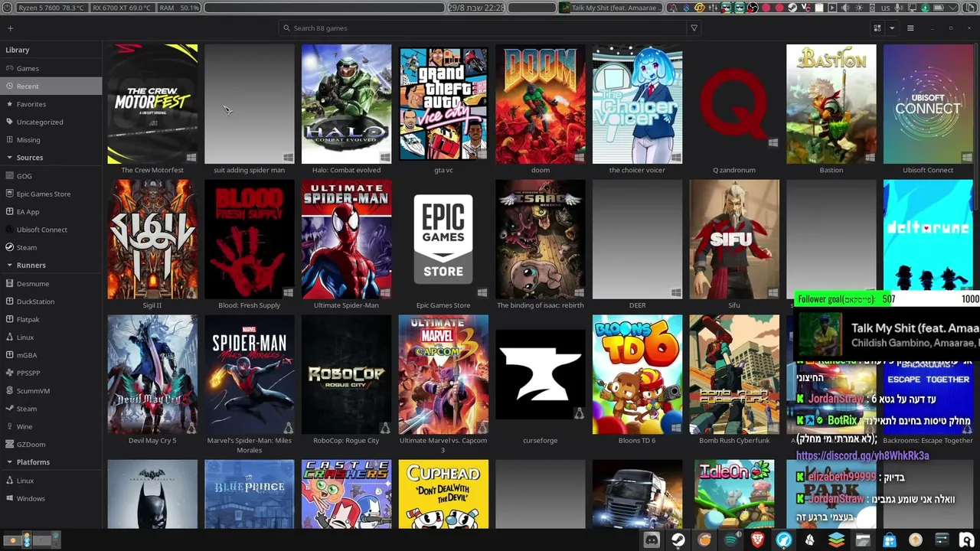Viewport: 980px width, 551px height.
Task: Select the RoboCop: Rogue City cover
Action: pos(346,375)
